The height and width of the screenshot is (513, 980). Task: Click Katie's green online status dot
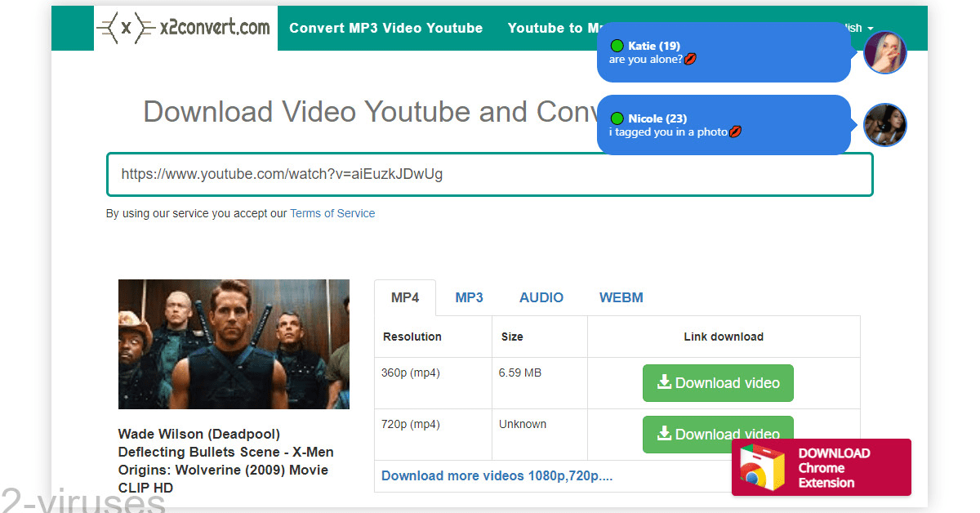[x=617, y=46]
